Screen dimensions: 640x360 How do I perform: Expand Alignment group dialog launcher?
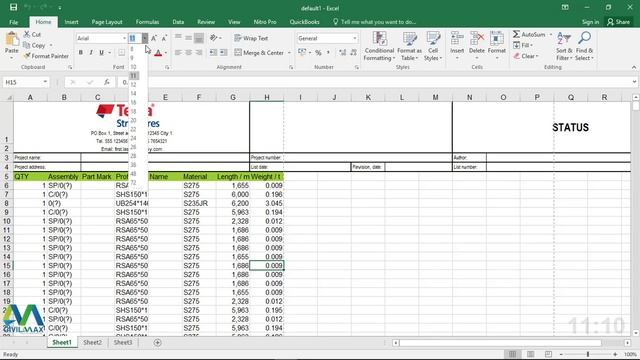(x=291, y=67)
